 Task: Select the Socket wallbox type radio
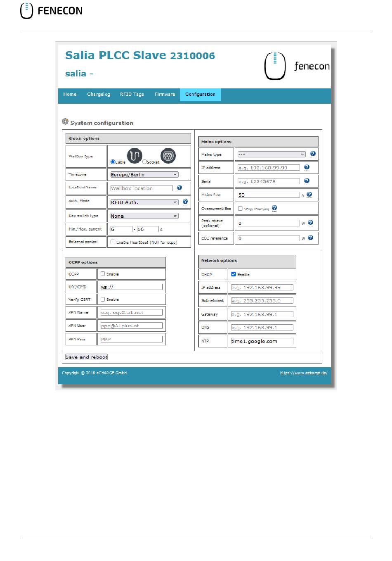[x=144, y=162]
